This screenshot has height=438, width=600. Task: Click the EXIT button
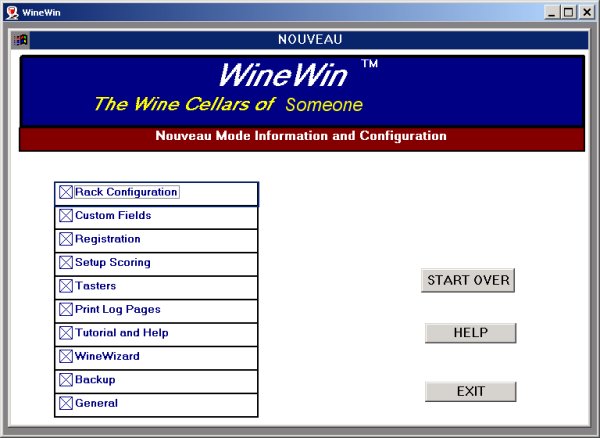(x=470, y=391)
